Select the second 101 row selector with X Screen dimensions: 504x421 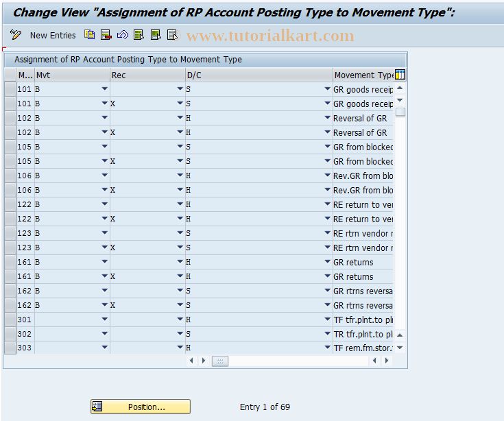[10, 104]
